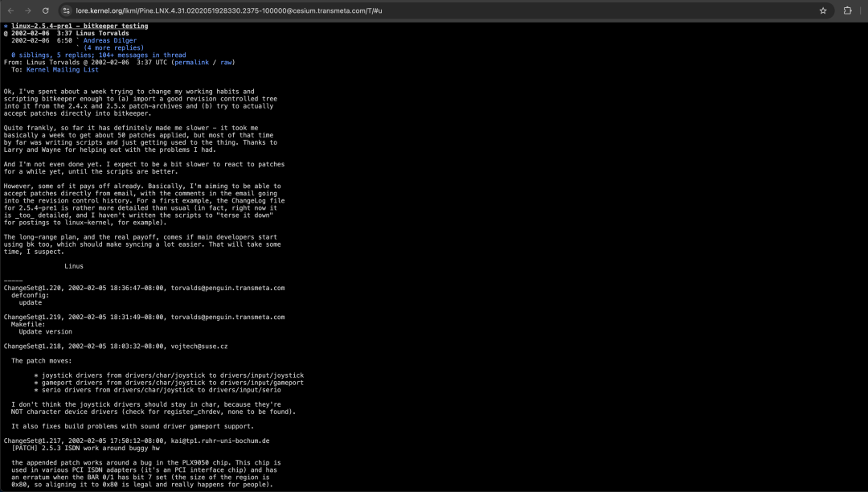
Task: Click 'From: Linus Torvalds' sender text
Action: (42, 63)
